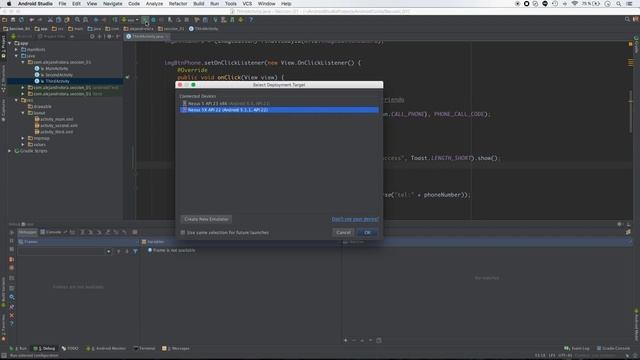
Task: Click the red X close icon in debug sidebar
Action: 11,315
